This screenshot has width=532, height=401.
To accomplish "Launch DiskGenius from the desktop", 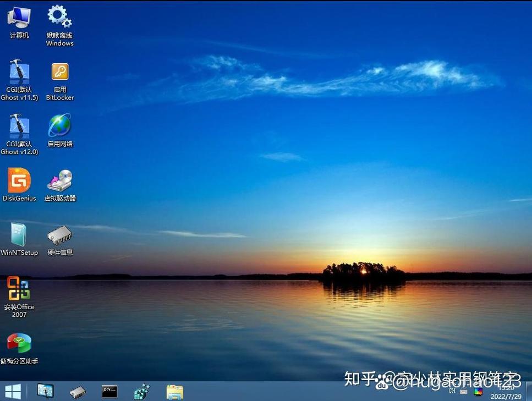I will pos(19,185).
